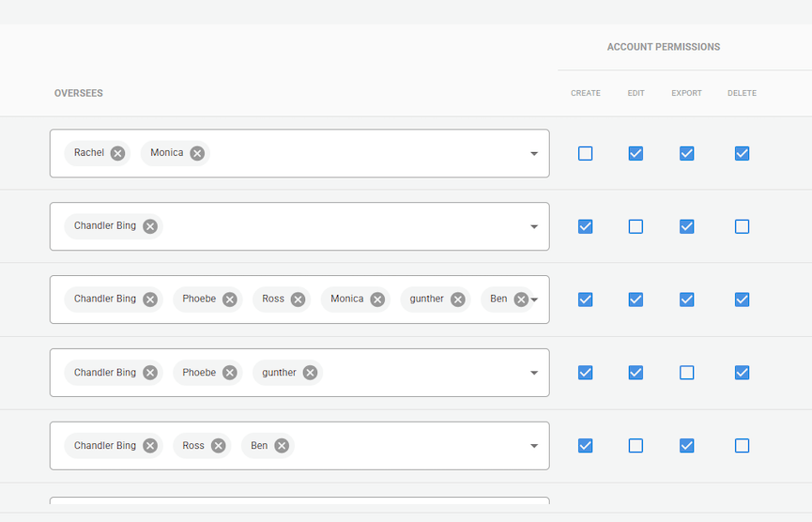812x522 pixels.
Task: Remove Phoebe from the six-chip row
Action: (229, 299)
